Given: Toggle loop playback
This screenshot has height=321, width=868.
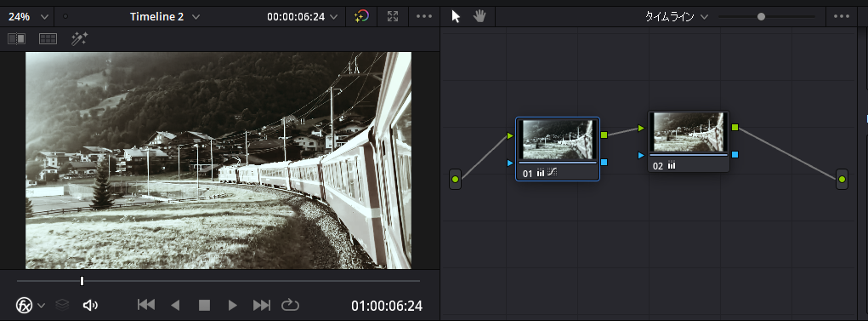Looking at the screenshot, I should (290, 305).
